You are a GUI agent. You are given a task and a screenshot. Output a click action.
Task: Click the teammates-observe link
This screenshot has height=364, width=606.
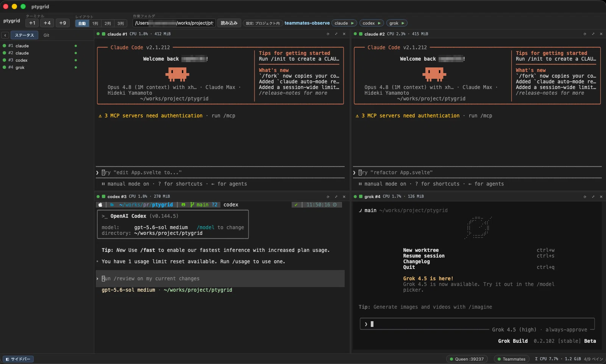tap(307, 23)
